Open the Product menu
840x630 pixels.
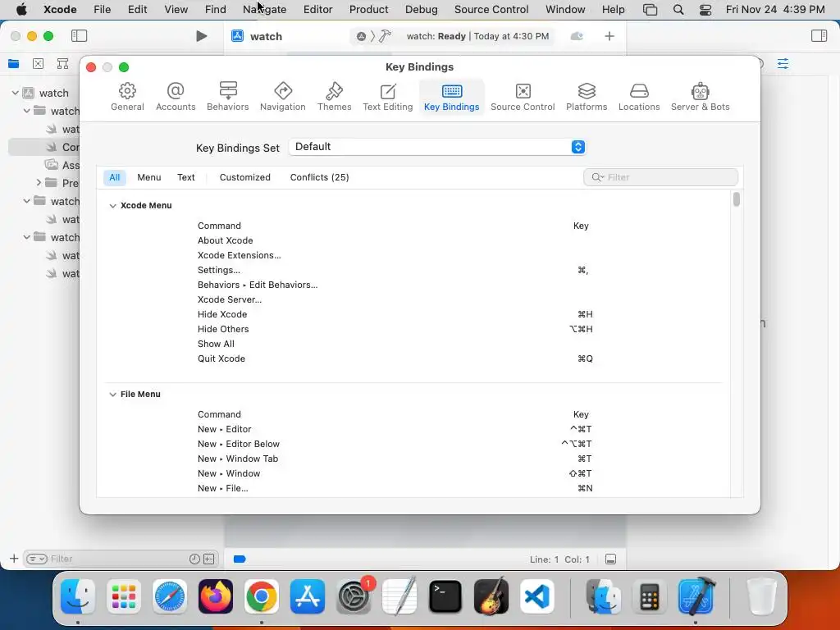368,9
